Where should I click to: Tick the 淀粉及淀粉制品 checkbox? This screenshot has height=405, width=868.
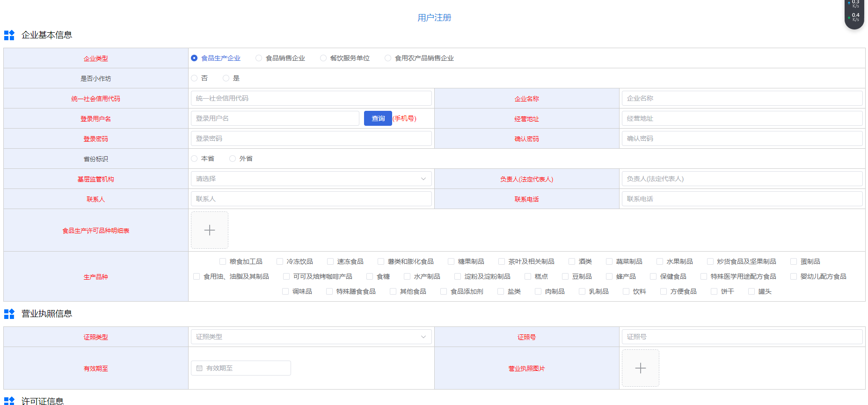click(x=458, y=276)
